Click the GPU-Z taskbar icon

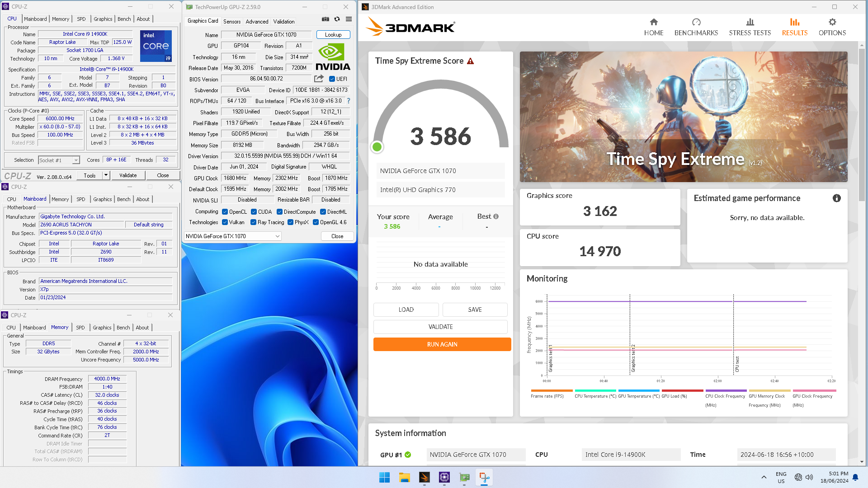(x=464, y=477)
